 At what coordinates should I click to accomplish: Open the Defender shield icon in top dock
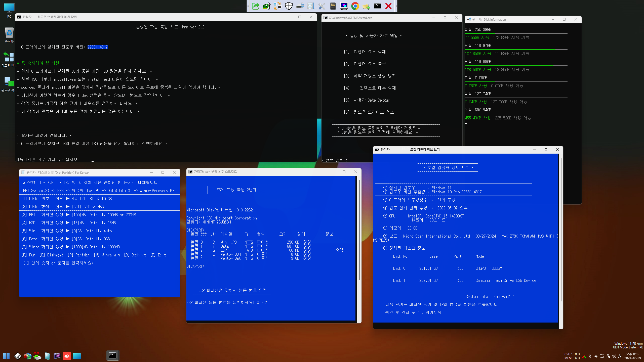tap(289, 6)
